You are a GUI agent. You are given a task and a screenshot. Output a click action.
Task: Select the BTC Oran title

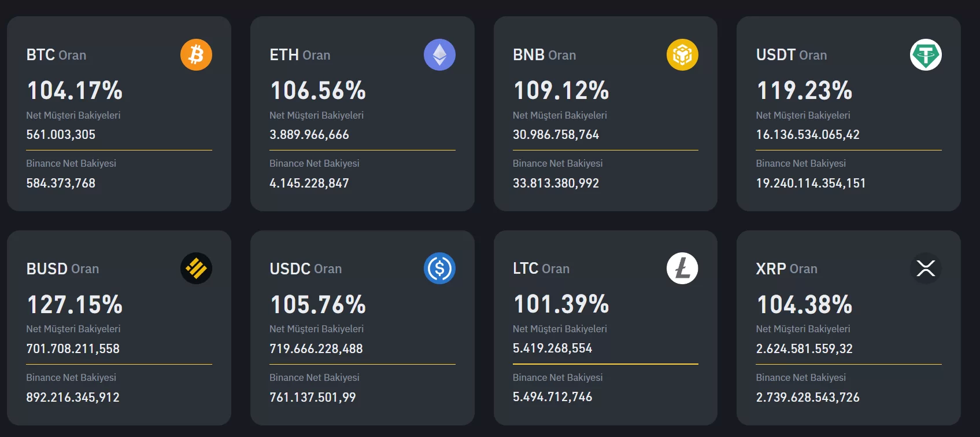56,55
